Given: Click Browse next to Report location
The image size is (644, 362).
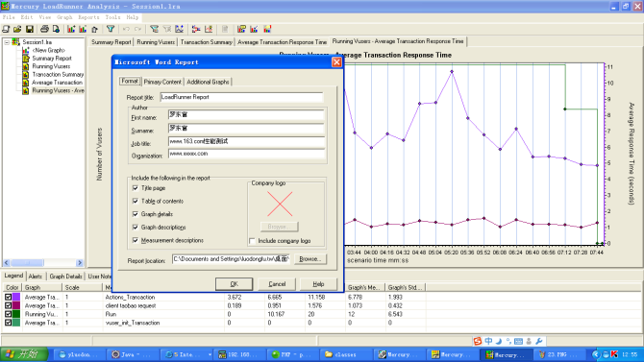Looking at the screenshot, I should tap(310, 259).
